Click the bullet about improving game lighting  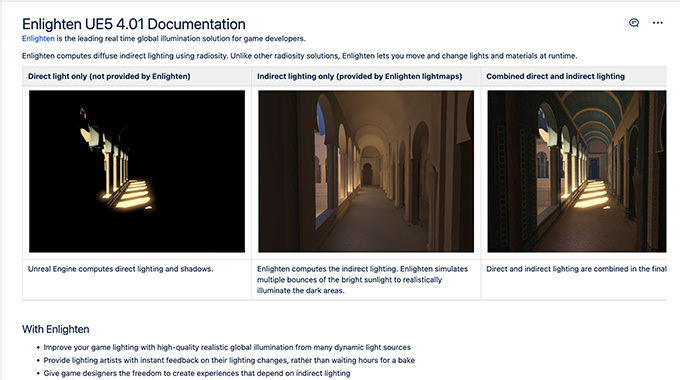[227, 347]
